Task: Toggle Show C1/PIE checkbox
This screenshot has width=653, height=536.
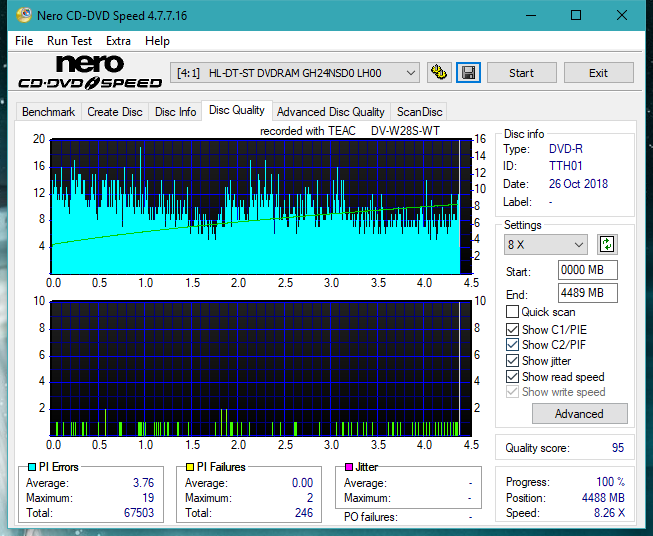Action: [x=512, y=329]
